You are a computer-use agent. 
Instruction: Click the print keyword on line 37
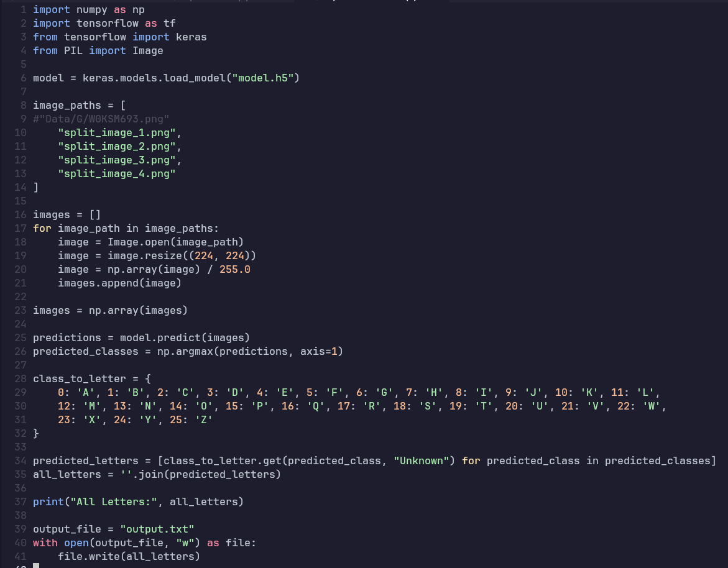pos(48,502)
